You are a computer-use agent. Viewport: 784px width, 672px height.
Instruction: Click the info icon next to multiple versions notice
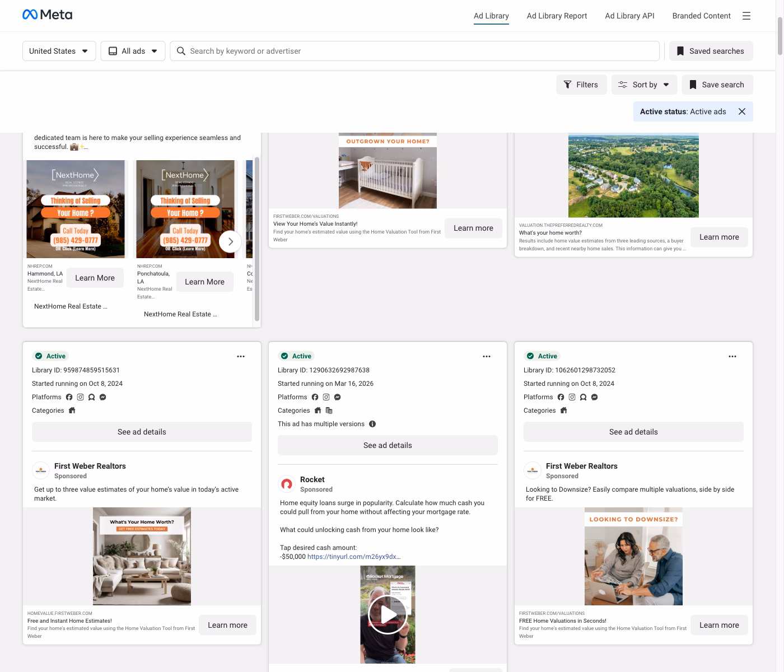point(372,424)
